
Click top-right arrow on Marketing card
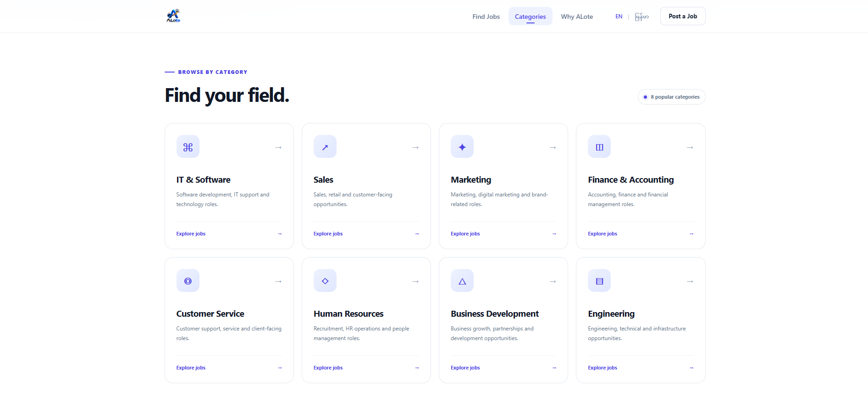pyautogui.click(x=553, y=147)
